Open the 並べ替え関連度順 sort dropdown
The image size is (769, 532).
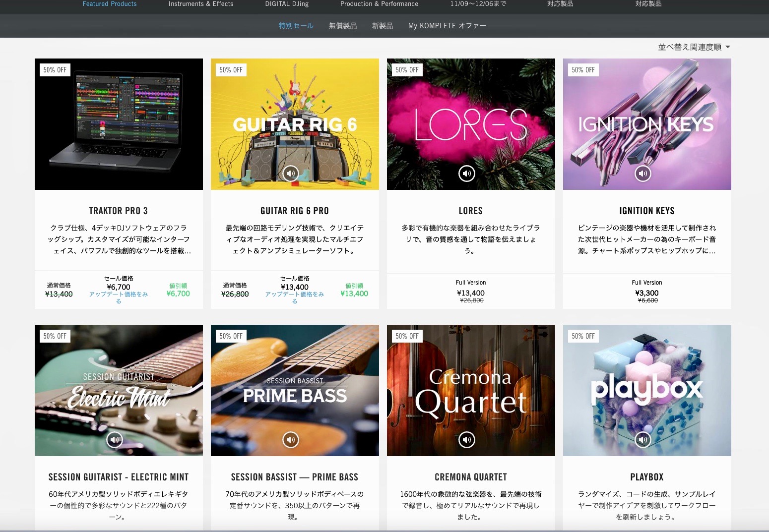[694, 47]
